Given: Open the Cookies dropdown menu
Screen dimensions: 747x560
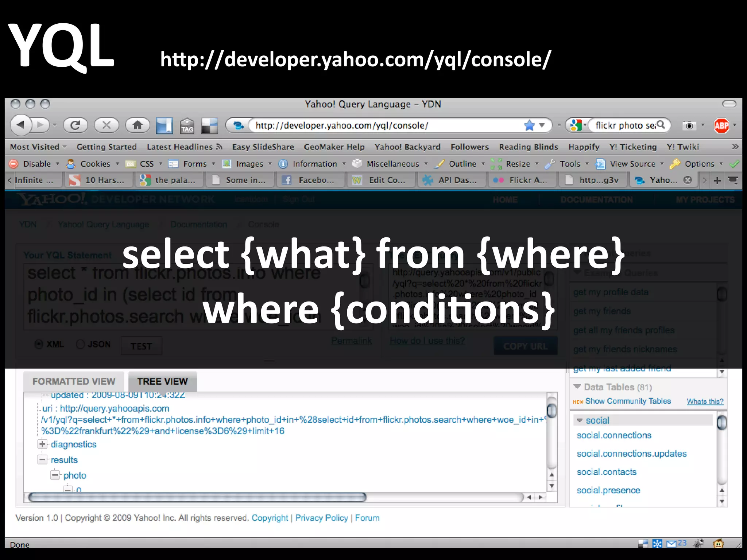Looking at the screenshot, I should pos(93,164).
